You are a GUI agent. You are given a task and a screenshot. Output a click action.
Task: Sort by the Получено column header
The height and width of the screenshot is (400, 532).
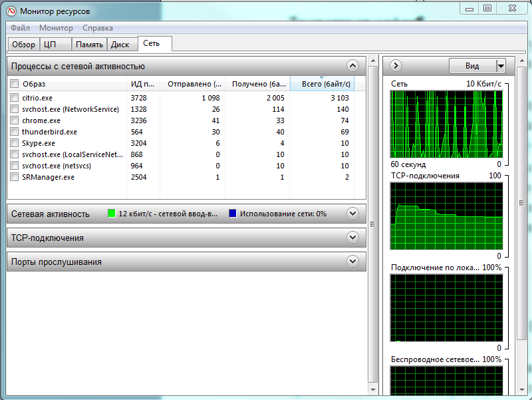[x=257, y=84]
